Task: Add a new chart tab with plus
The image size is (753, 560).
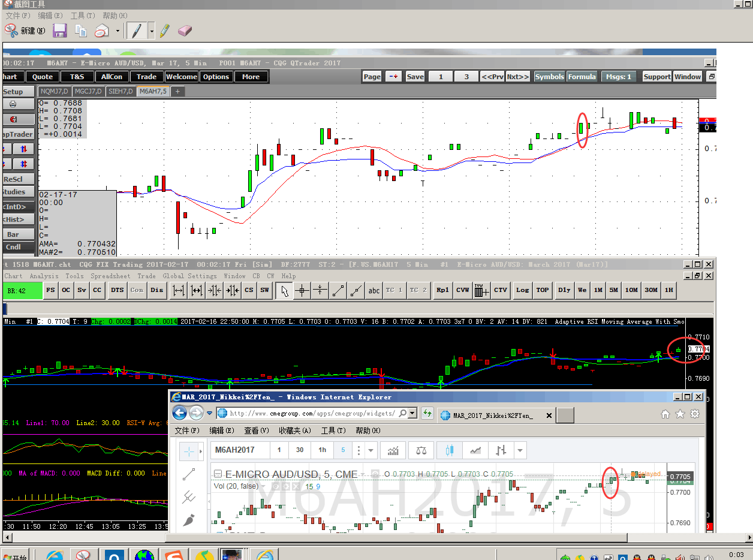Action: pos(177,91)
